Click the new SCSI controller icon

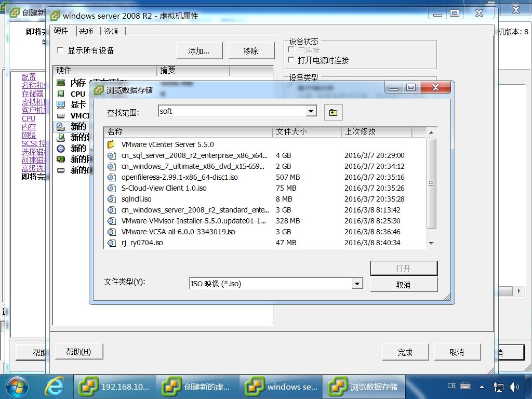click(61, 148)
